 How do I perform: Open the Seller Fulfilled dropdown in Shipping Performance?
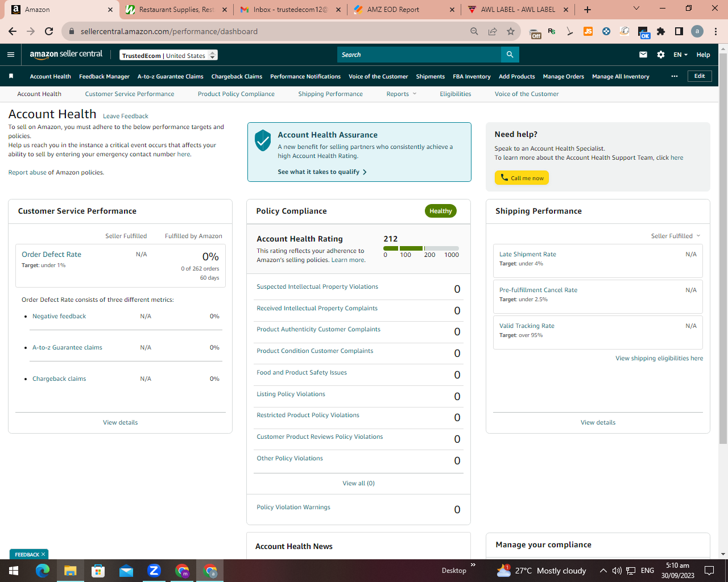click(x=676, y=236)
